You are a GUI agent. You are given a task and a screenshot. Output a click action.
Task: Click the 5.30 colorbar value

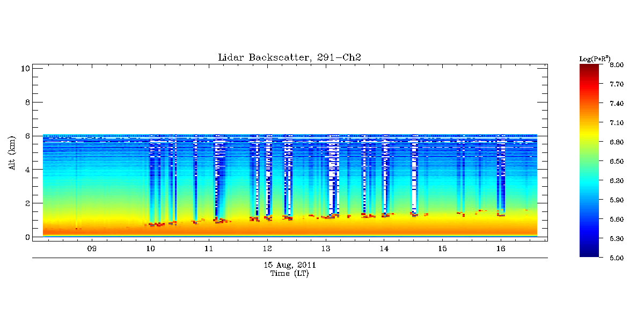coord(616,239)
